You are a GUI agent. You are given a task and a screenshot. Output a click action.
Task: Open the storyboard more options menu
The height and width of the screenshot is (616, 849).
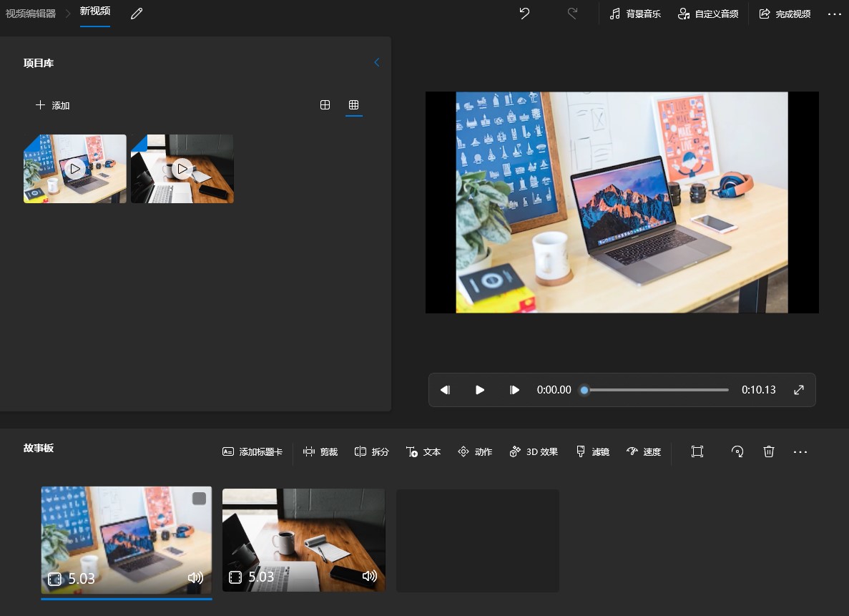(800, 451)
